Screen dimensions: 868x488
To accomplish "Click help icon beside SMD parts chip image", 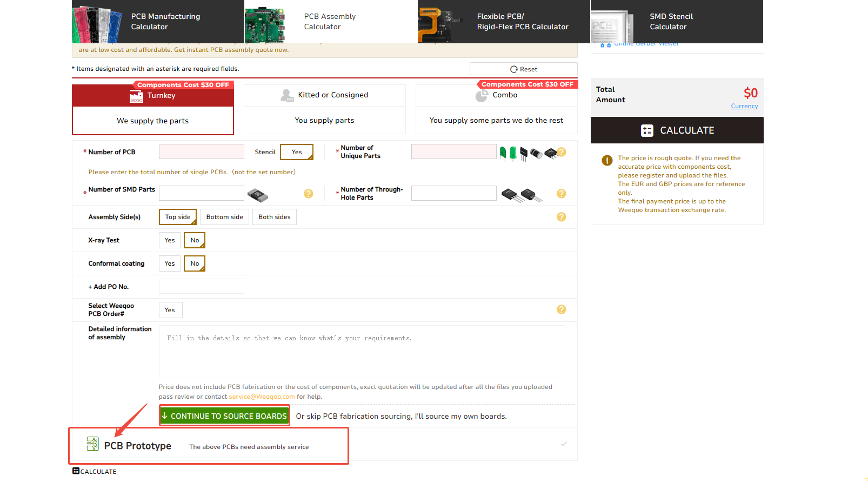I will pyautogui.click(x=308, y=194).
